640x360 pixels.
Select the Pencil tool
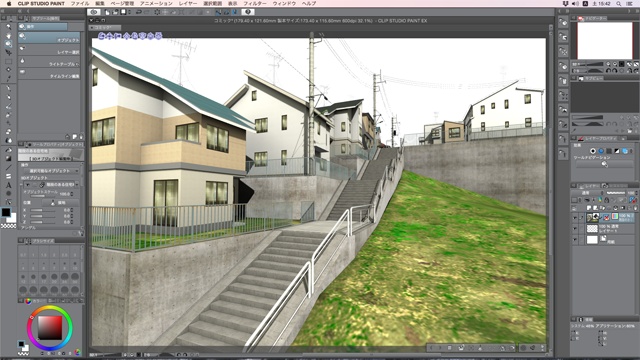point(8,97)
